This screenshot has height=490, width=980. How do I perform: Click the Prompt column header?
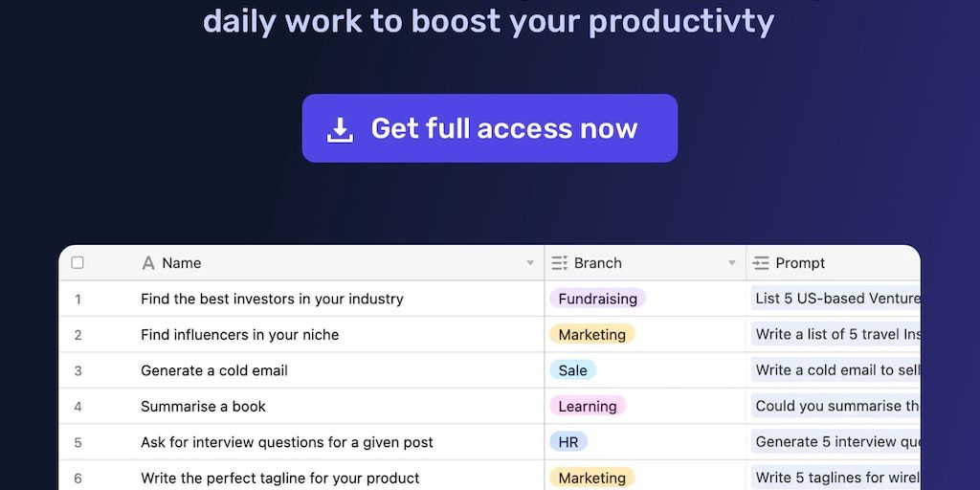point(800,263)
